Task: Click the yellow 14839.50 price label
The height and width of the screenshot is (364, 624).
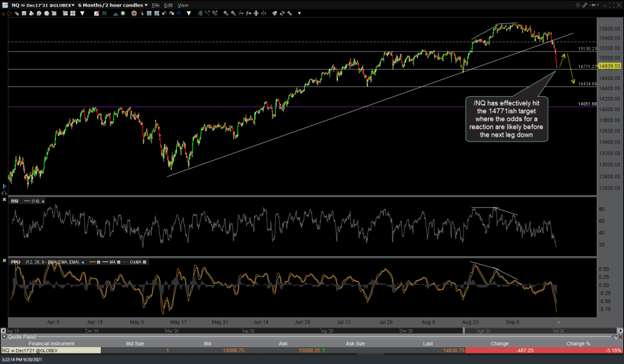Action: pos(609,66)
